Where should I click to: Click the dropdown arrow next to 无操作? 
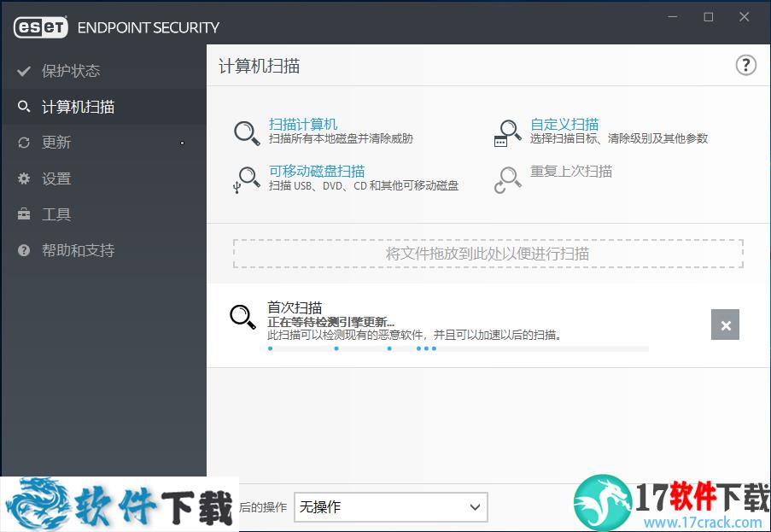pos(475,507)
